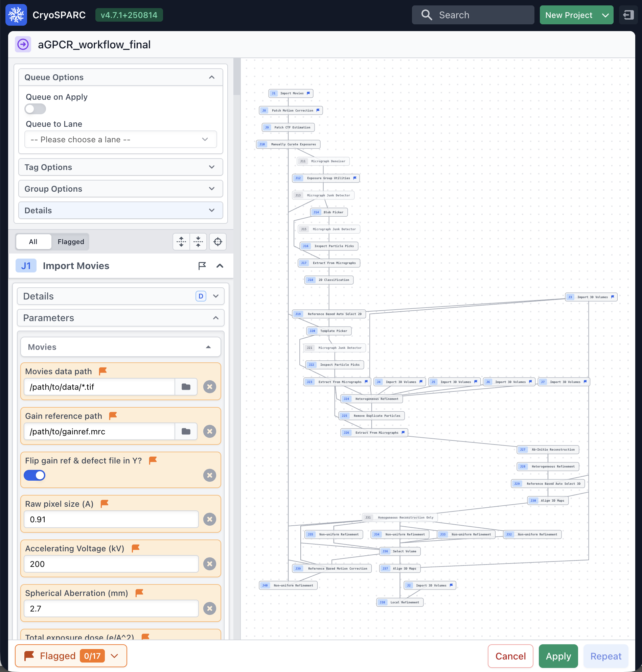Toggle the D badge in Details row
Image resolution: width=642 pixels, height=672 pixels.
tap(201, 296)
